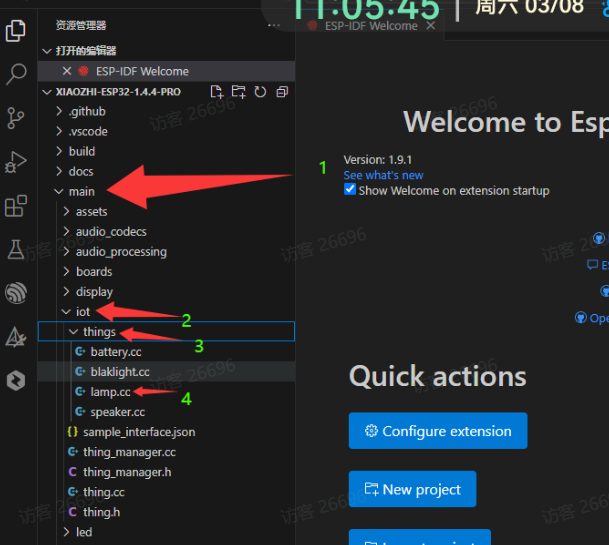Open blaklight.cc file
Viewport: 609px width, 545px height.
click(x=166, y=372)
